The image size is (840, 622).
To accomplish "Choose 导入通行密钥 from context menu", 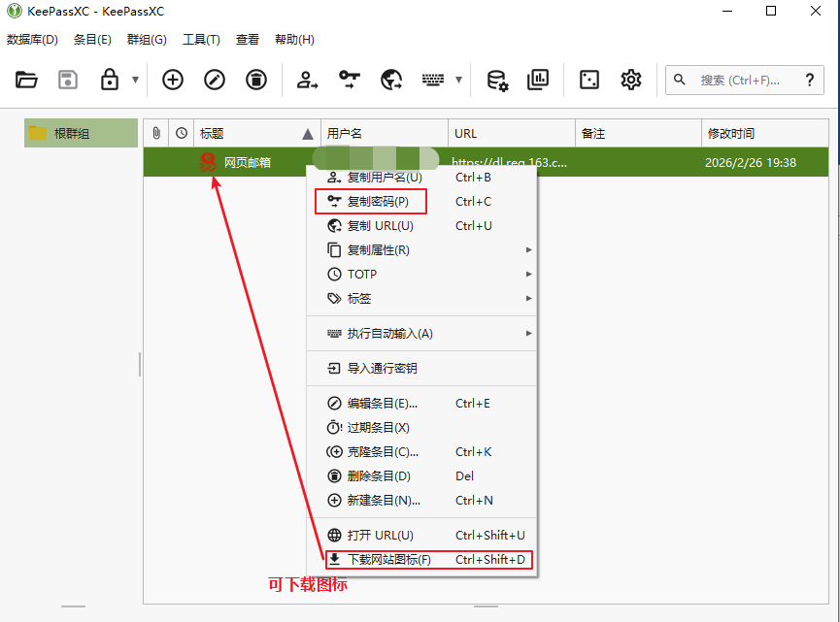I will [421, 369].
